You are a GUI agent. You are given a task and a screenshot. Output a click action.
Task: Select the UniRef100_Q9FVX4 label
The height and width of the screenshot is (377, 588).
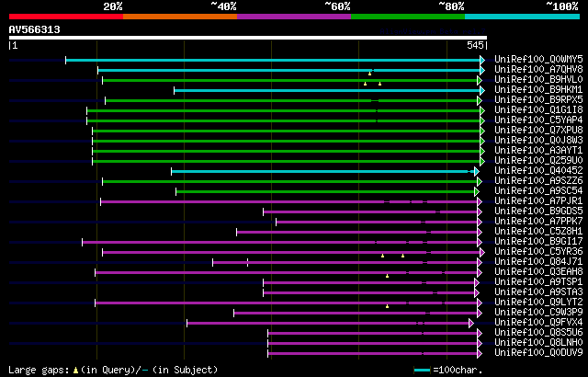point(538,323)
